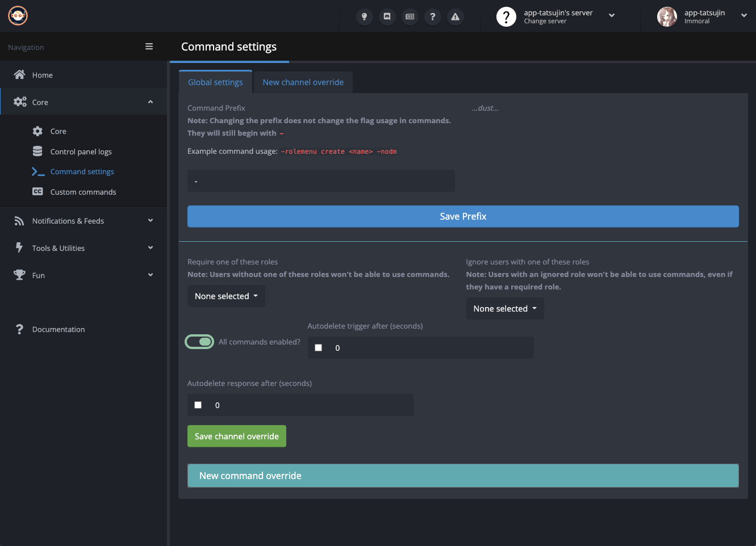The image size is (756, 546).
Task: Toggle the hamburger navigation menu icon
Action: [x=149, y=47]
